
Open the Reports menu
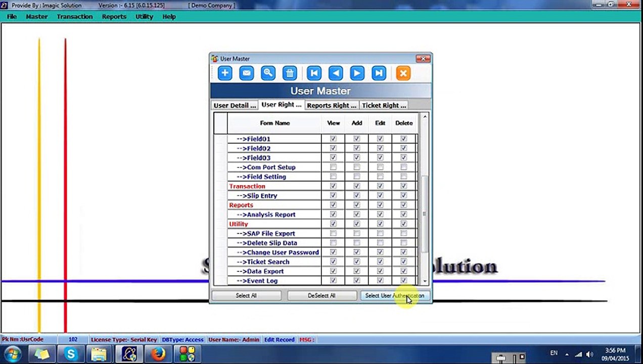114,17
